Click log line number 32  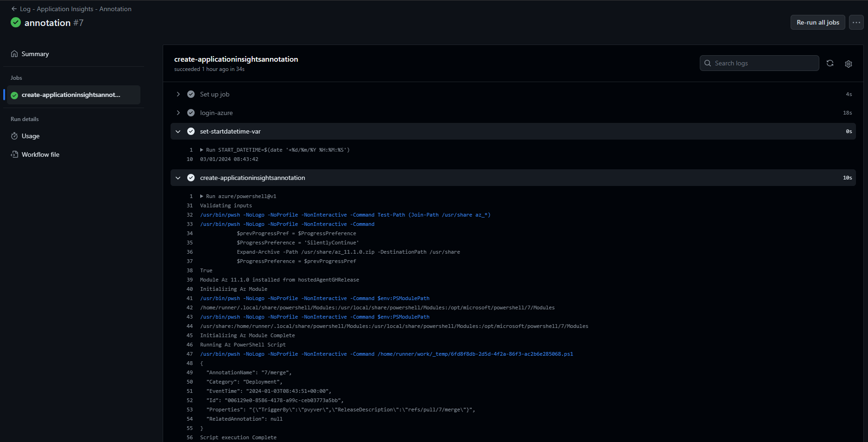(190, 215)
